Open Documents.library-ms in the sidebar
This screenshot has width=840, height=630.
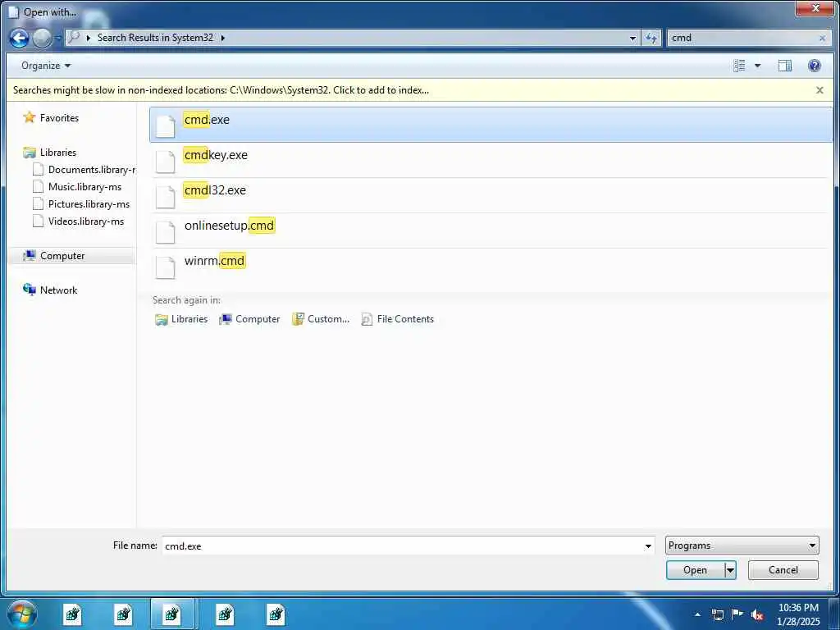click(x=84, y=170)
